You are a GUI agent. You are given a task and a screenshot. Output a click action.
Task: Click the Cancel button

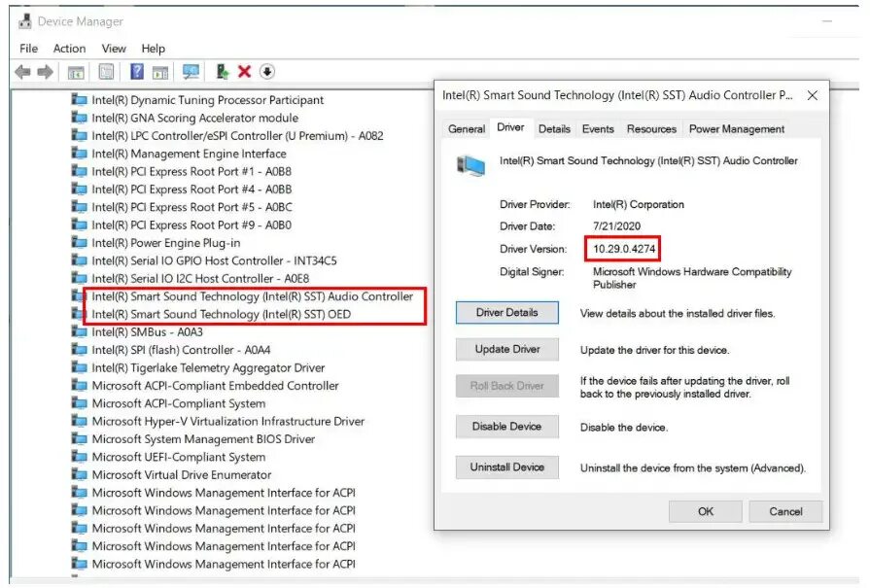click(x=785, y=511)
